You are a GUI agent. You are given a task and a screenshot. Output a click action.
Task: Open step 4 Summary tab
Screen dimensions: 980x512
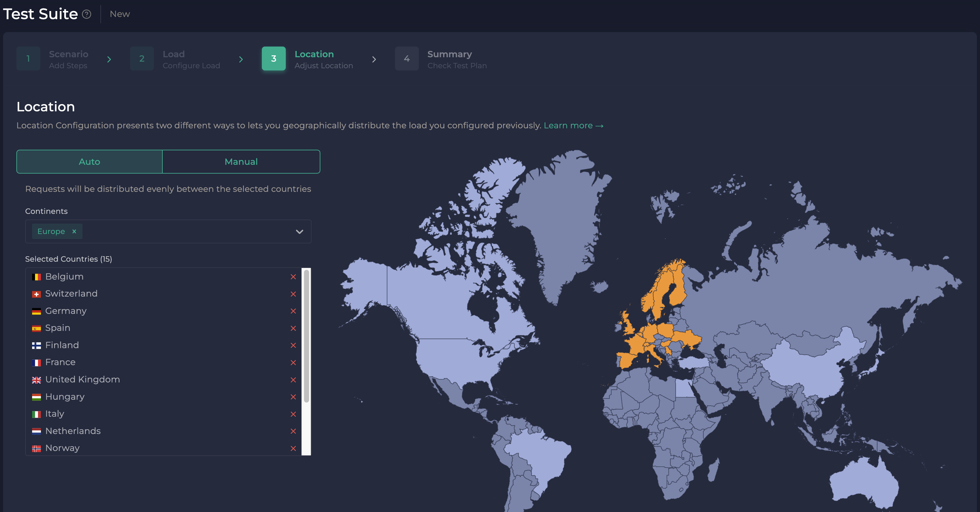[x=407, y=58]
